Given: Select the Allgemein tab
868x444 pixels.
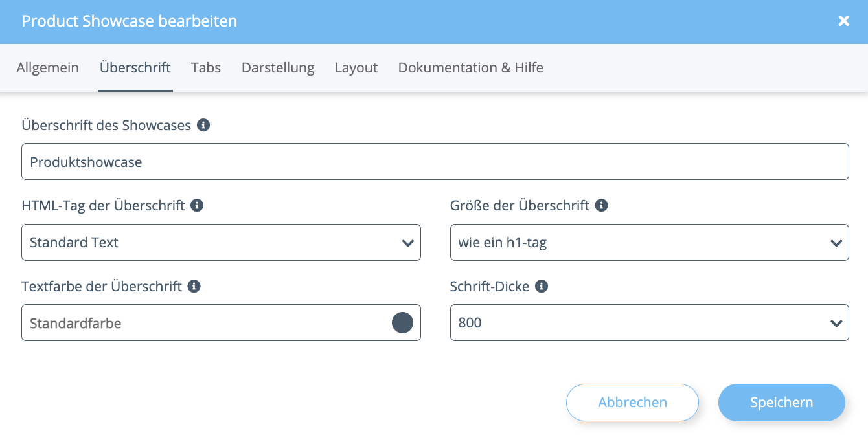Looking at the screenshot, I should coord(47,67).
